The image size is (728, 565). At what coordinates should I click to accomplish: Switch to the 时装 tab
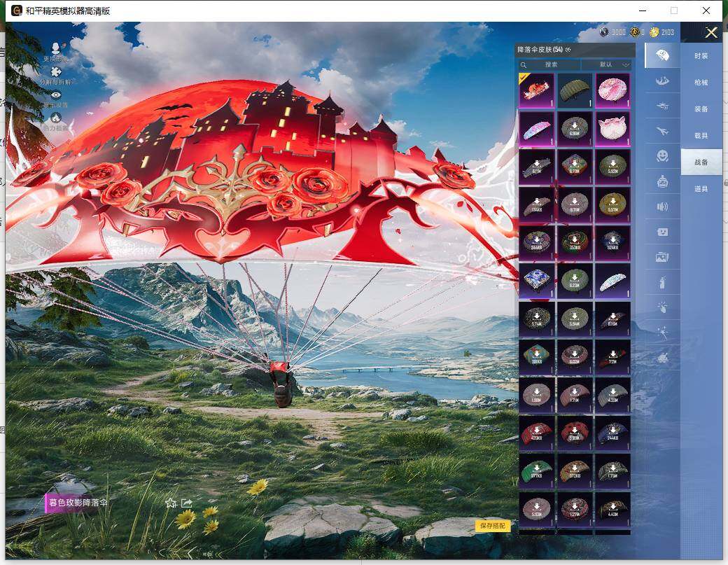701,56
